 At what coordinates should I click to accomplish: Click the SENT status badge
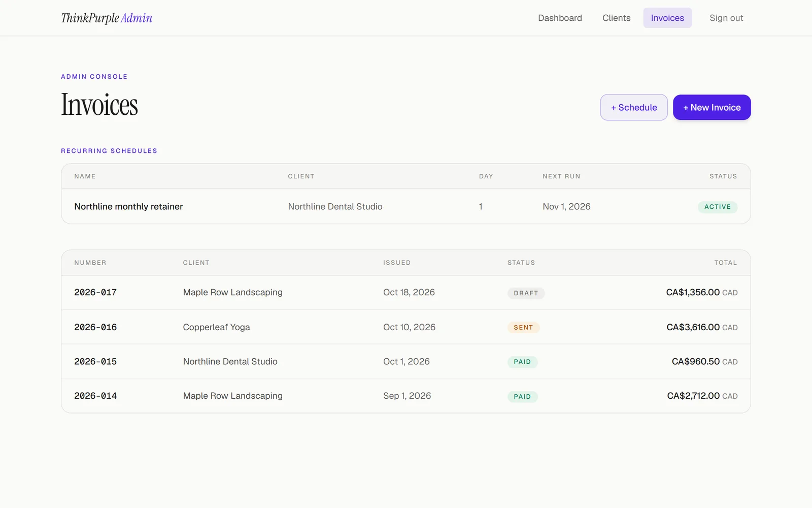pyautogui.click(x=523, y=328)
